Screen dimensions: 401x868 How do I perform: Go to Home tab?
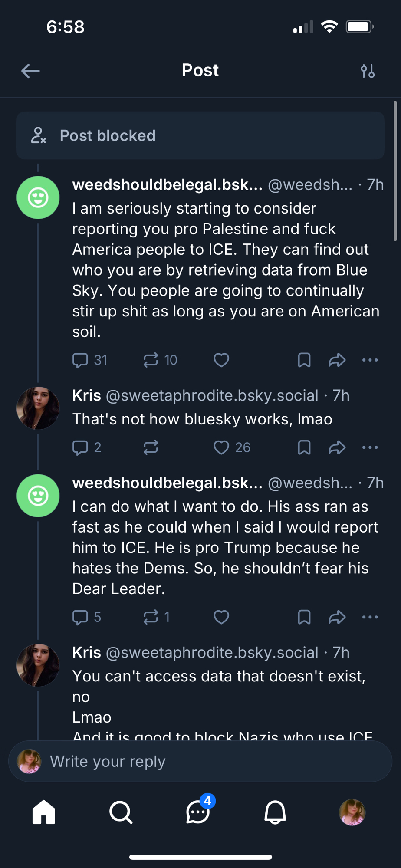[x=44, y=812]
